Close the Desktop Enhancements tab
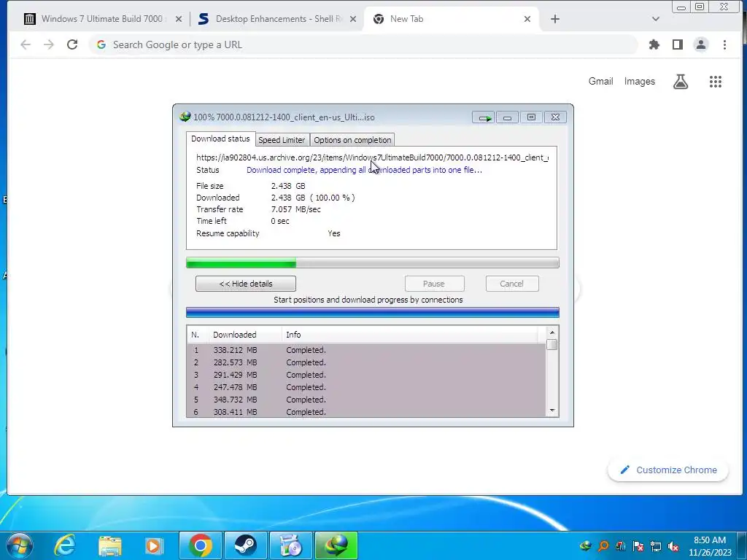The height and width of the screenshot is (560, 747). coord(353,19)
